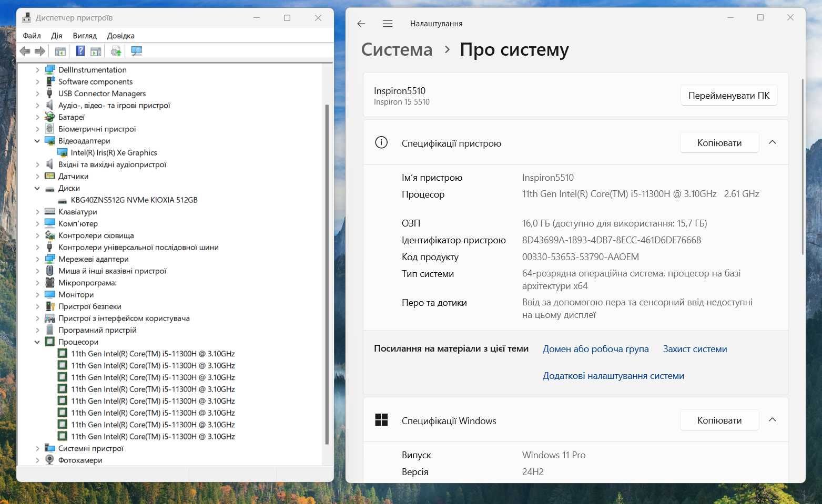Click the 24H2 version value
822x504 pixels.
[x=532, y=472]
